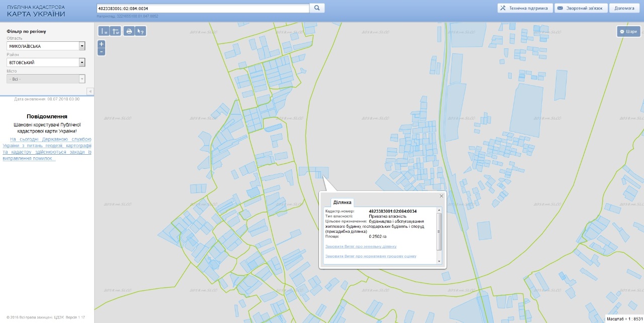Viewport: 644px width, 323px height.
Task: Activate the identify pointer tool
Action: coord(141,31)
